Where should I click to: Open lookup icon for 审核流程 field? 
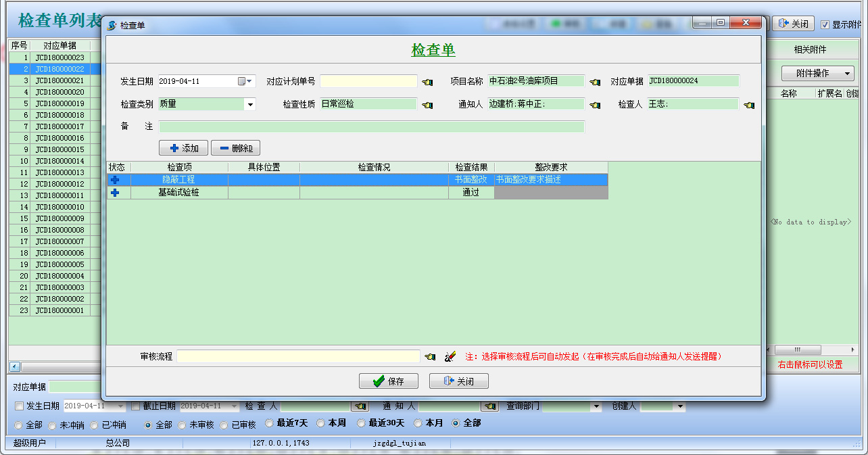pyautogui.click(x=430, y=357)
